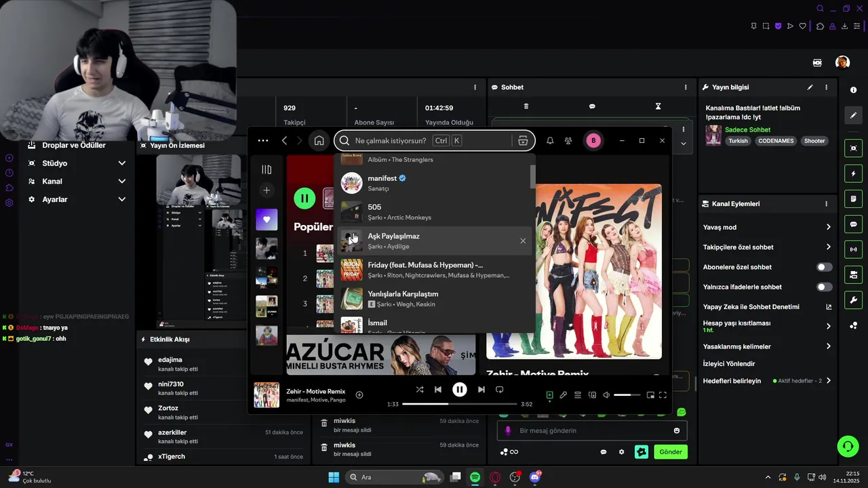Open the Spotify miniplayer
This screenshot has width=868, height=488.
(x=650, y=395)
